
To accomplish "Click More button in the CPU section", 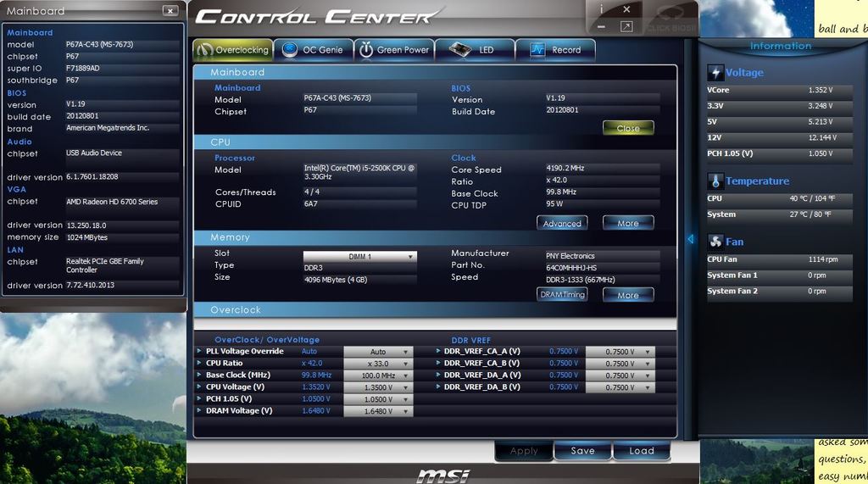I will 628,223.
